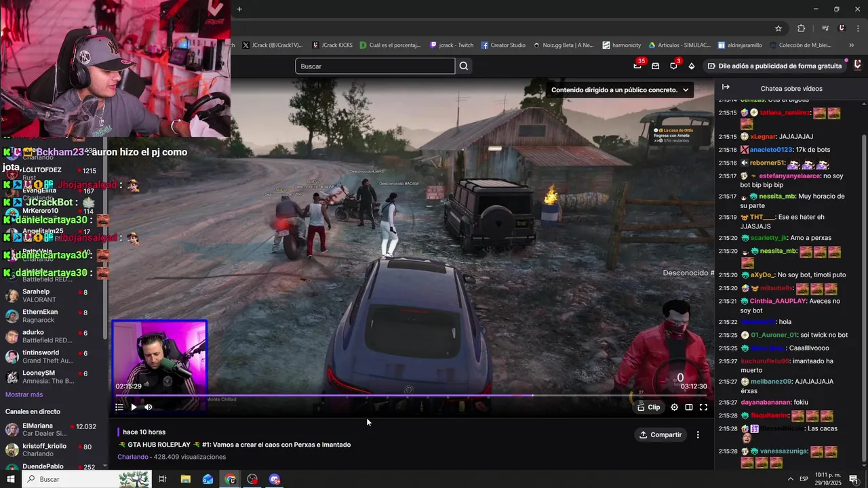
Task: Click username estefanyanyelaarce in chat
Action: 789,176
